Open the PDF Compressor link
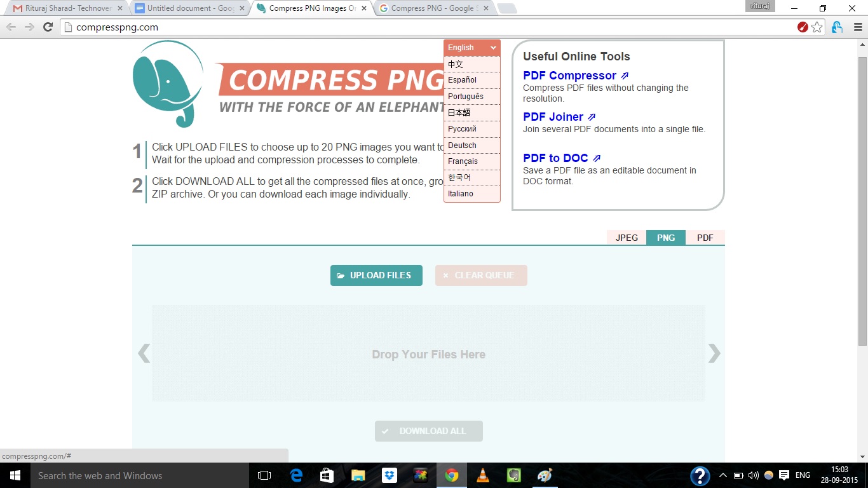 click(570, 76)
